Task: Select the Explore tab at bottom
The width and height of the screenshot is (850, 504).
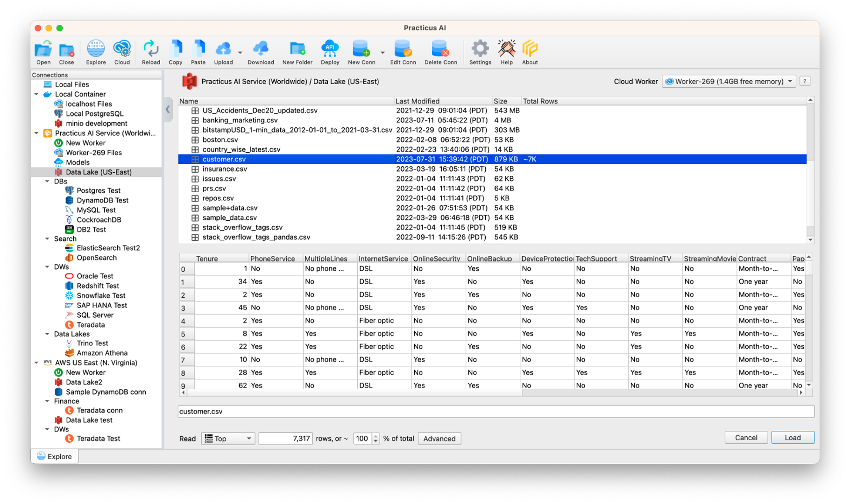Action: click(x=55, y=456)
